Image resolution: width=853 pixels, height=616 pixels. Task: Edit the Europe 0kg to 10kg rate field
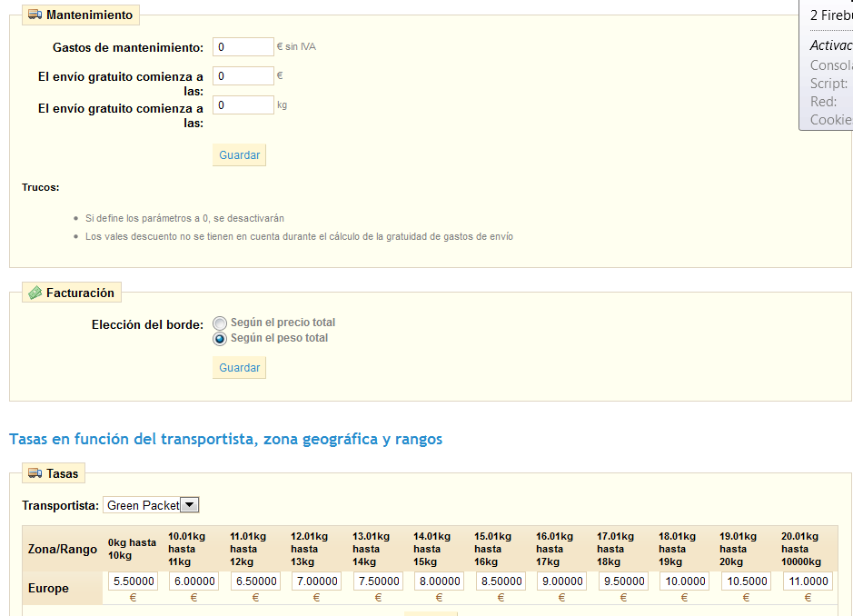click(133, 581)
